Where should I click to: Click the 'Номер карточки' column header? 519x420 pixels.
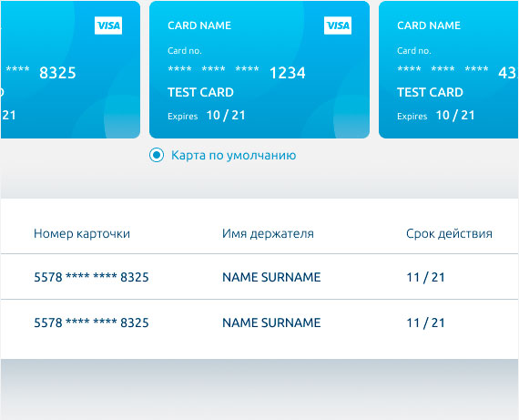point(82,233)
